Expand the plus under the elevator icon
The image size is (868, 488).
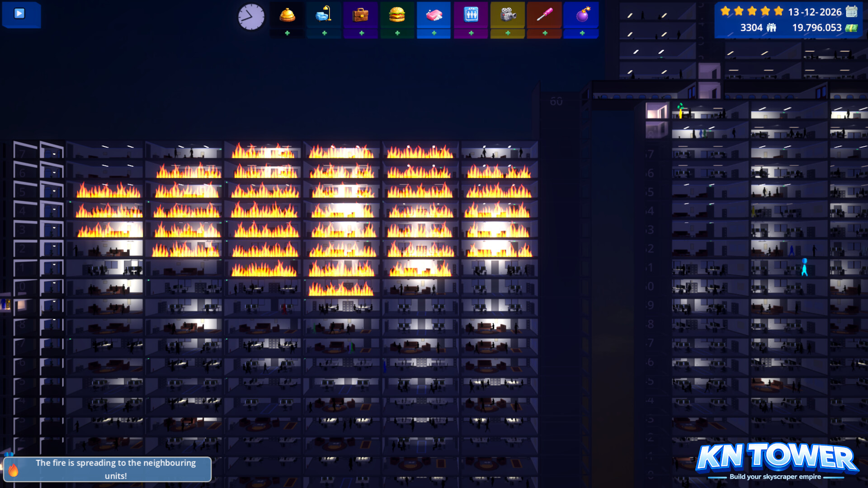coord(471,33)
